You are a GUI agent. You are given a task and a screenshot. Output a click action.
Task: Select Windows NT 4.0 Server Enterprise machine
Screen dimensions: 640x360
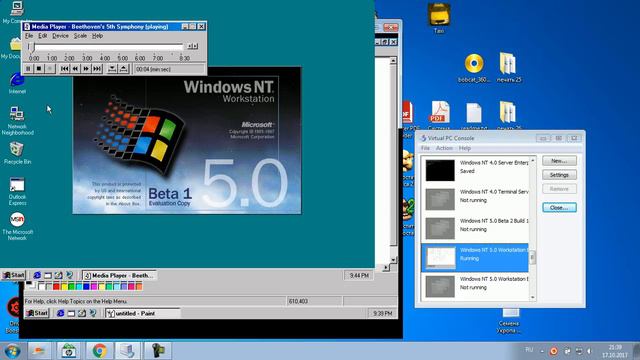click(476, 170)
